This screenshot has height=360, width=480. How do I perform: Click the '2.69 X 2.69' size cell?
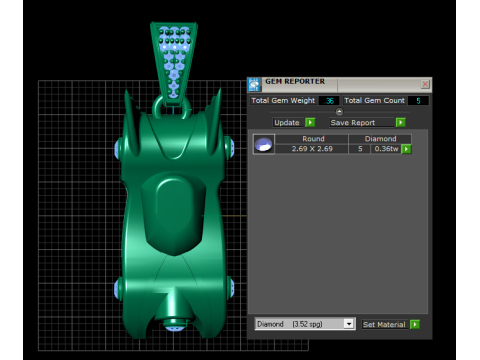pyautogui.click(x=312, y=149)
